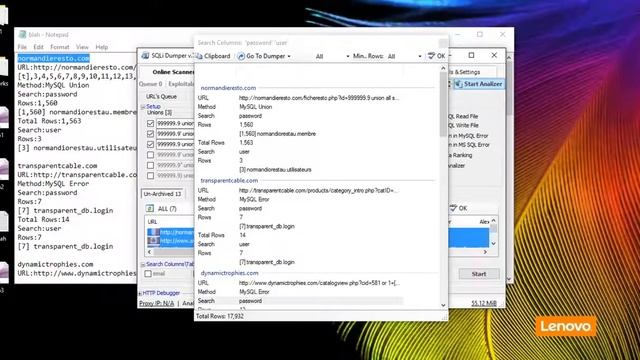
Task: Tick the email checkbox under Search Columns
Action: [148, 274]
